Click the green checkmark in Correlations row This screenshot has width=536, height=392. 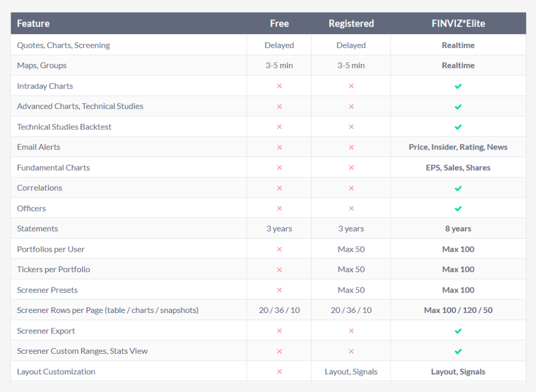tap(458, 188)
